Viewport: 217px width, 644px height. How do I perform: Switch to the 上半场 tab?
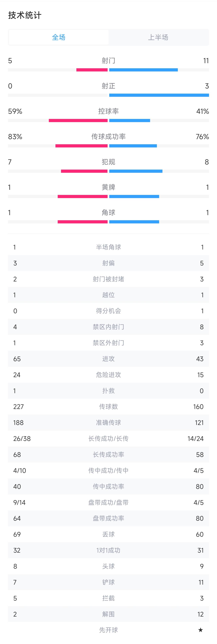tap(158, 37)
